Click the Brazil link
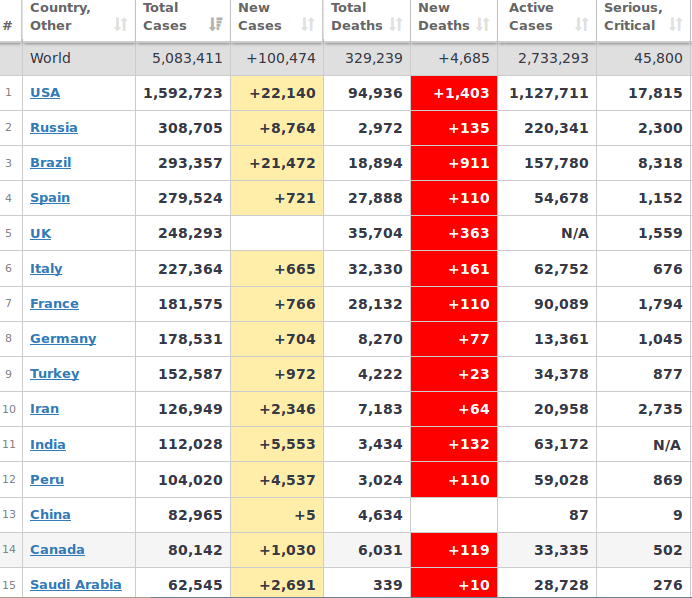 tap(51, 163)
